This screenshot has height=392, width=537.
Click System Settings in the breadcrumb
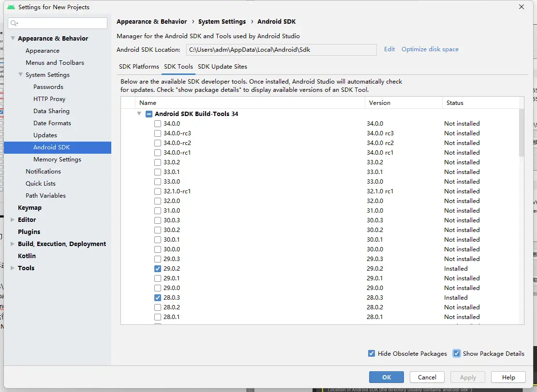pos(222,22)
